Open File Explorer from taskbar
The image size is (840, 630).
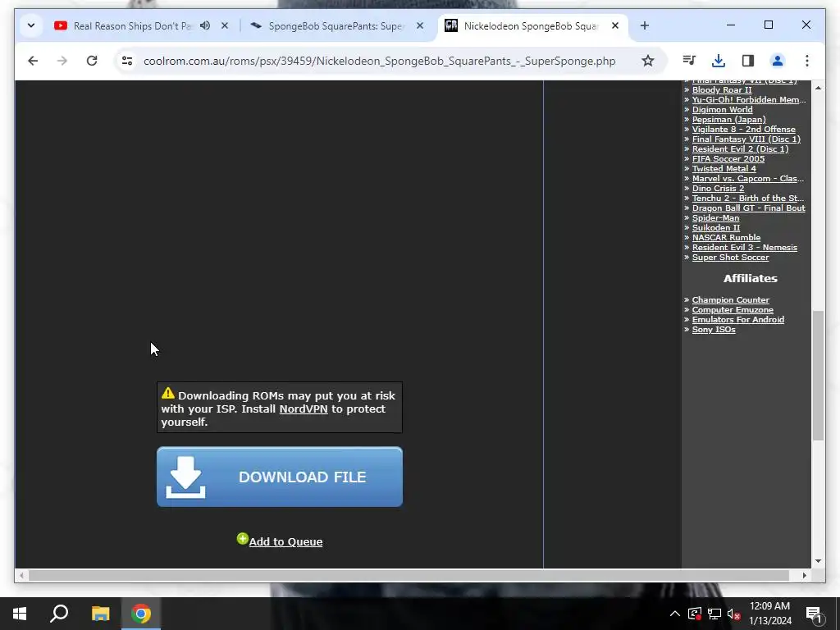100,614
